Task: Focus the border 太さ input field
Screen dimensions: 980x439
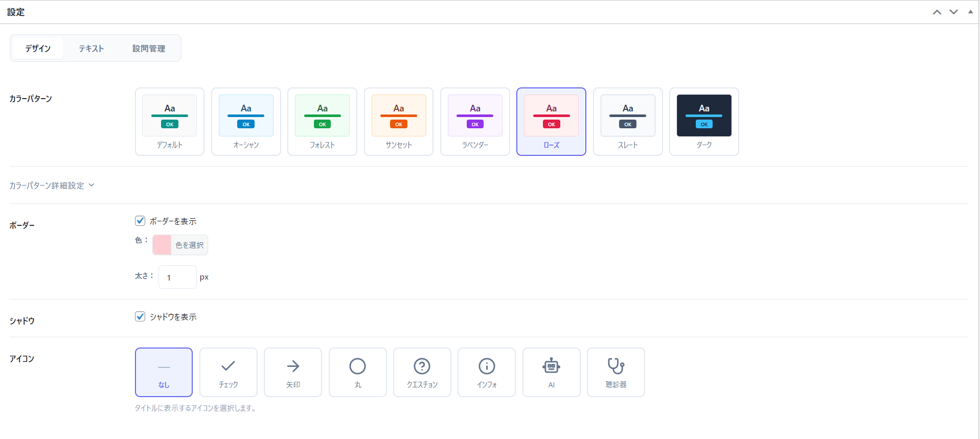Action: click(x=177, y=277)
